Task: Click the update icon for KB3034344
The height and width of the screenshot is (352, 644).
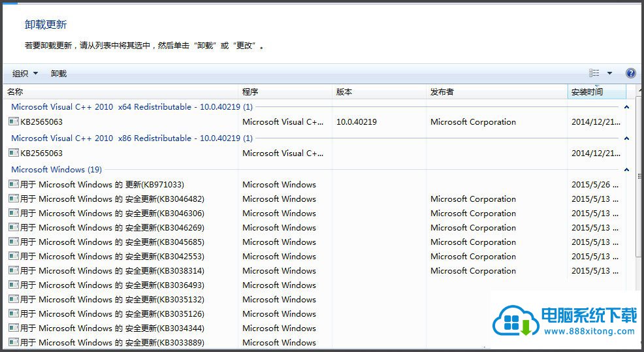Action: tap(14, 328)
